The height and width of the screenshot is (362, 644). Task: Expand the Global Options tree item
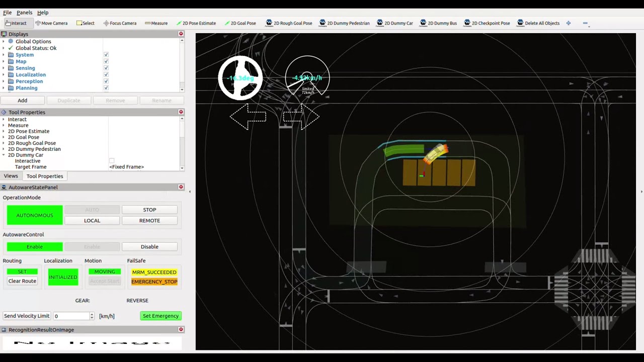(x=4, y=41)
